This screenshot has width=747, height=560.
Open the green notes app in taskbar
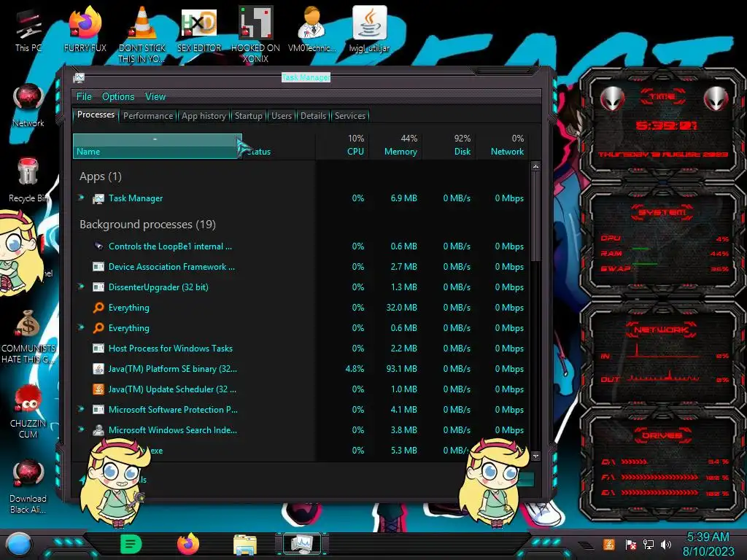(131, 544)
